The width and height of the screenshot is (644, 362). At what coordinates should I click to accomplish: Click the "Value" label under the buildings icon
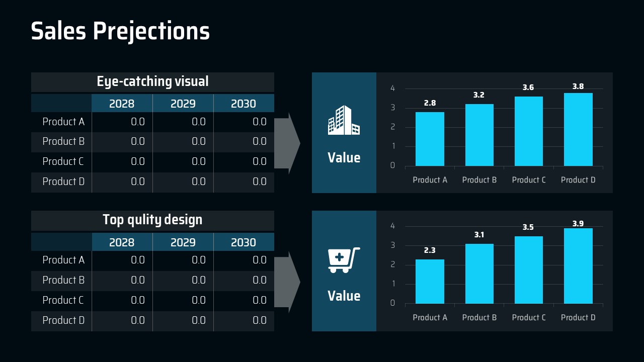pyautogui.click(x=344, y=158)
